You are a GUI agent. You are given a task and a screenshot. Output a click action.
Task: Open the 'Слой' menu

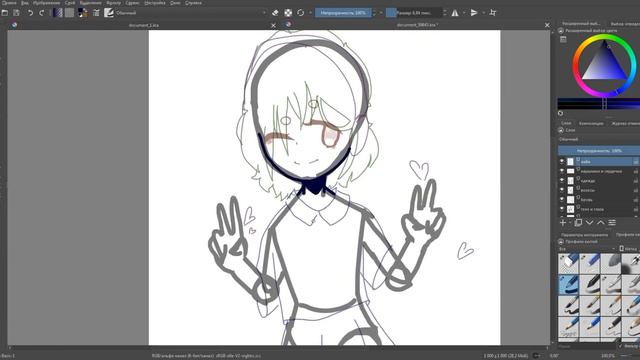click(70, 3)
